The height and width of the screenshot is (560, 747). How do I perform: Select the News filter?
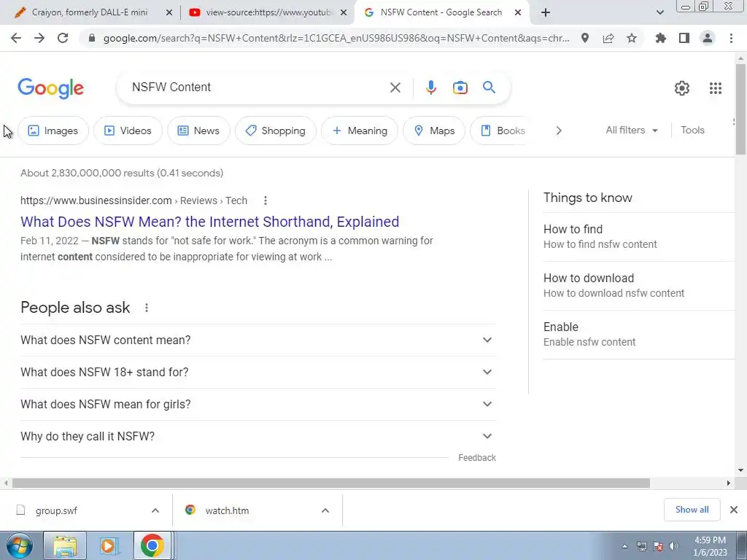click(198, 131)
